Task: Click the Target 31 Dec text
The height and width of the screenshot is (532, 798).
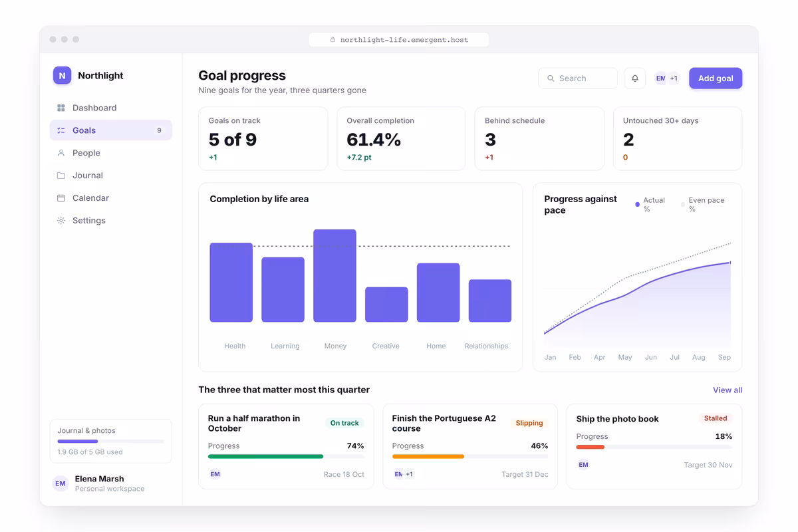Action: 525,474
